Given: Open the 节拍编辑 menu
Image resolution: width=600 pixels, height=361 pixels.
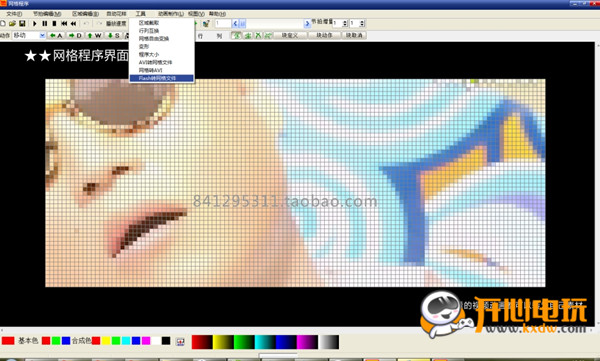Looking at the screenshot, I should 47,14.
